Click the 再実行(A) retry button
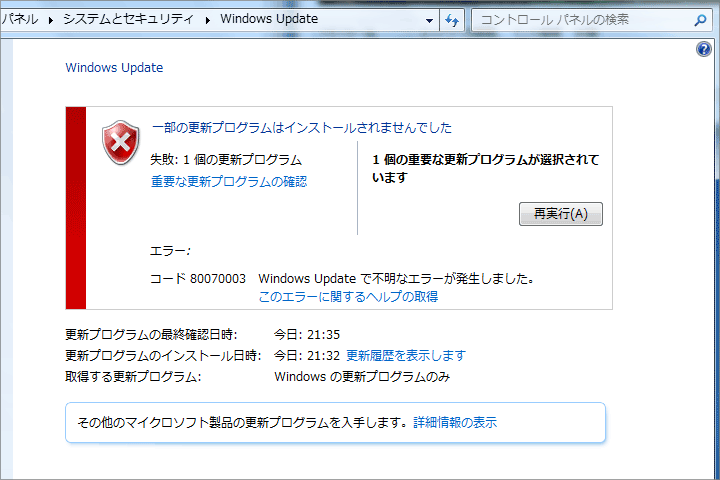 click(561, 214)
